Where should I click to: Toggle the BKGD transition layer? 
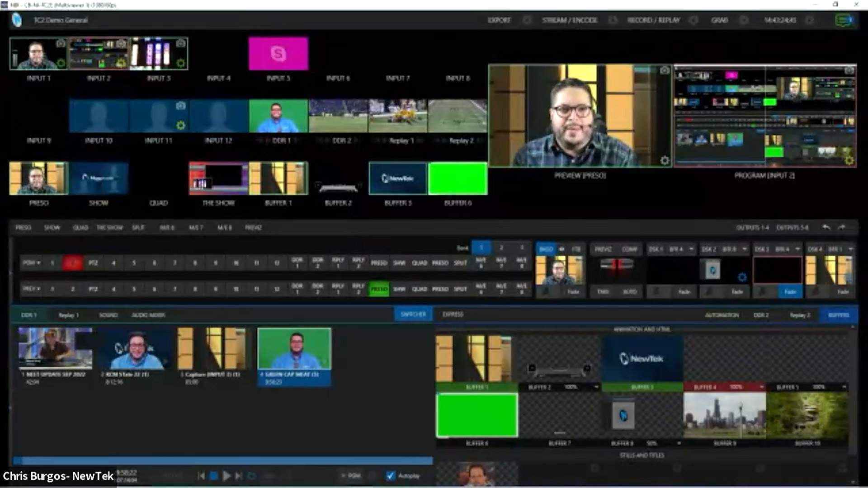pyautogui.click(x=547, y=249)
